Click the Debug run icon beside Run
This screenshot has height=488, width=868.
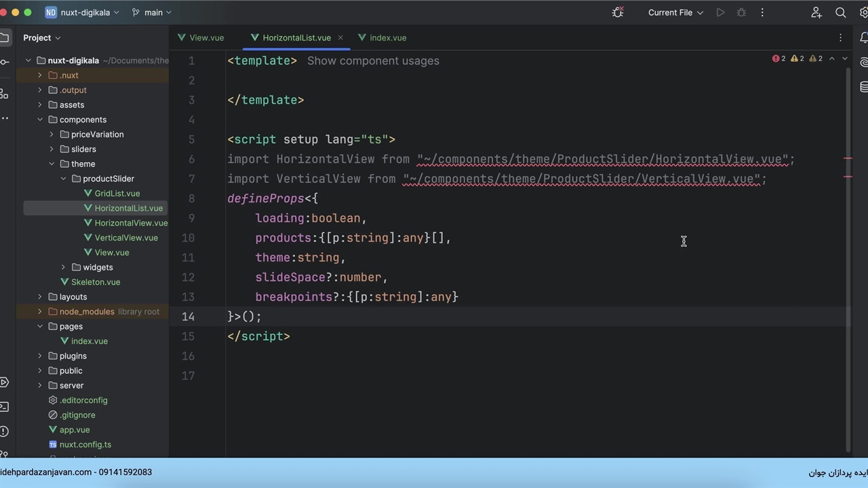pos(741,12)
